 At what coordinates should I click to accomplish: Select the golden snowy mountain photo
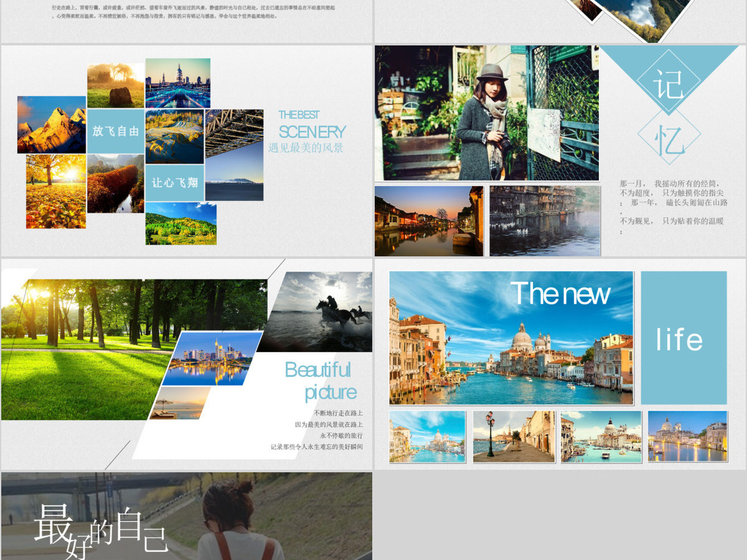52,124
